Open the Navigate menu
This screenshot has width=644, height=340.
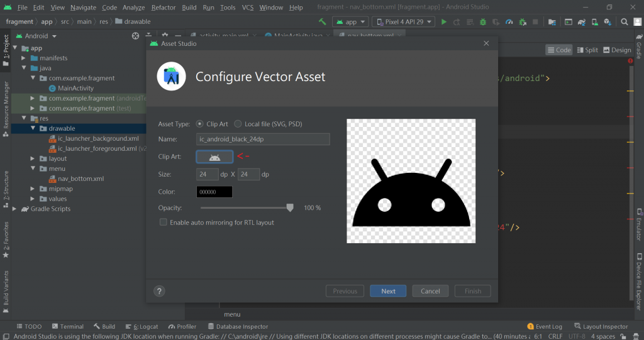[83, 8]
